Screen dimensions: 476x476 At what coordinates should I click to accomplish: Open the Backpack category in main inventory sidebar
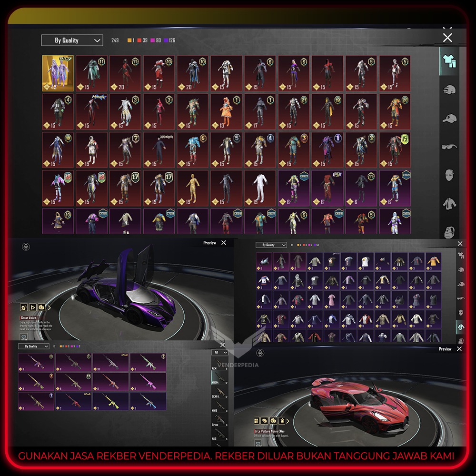pyautogui.click(x=449, y=232)
